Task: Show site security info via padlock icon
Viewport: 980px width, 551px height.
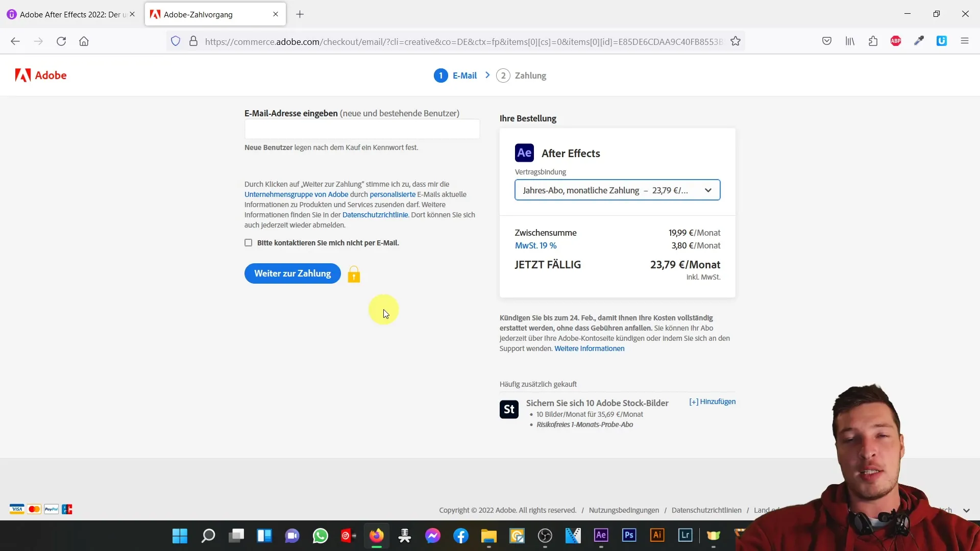Action: click(x=193, y=41)
